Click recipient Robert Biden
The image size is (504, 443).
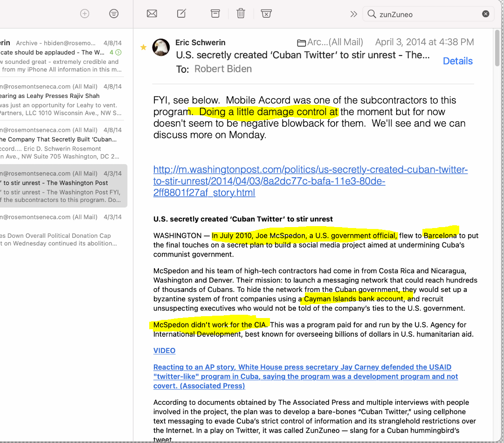coord(223,69)
